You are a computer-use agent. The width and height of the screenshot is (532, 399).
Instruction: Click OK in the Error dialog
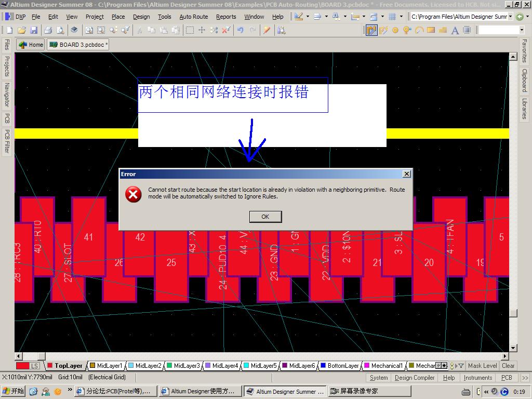tap(265, 217)
